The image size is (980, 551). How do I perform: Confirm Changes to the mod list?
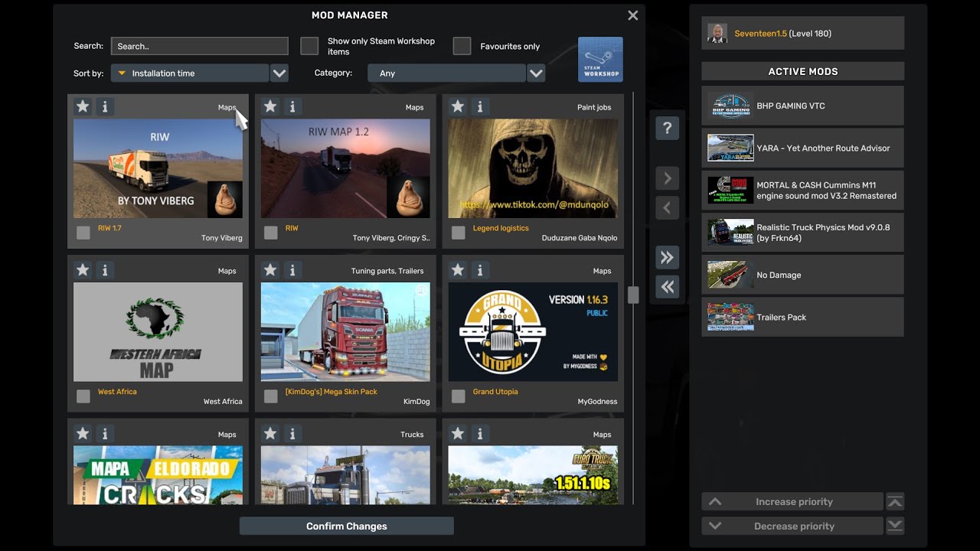pos(347,526)
